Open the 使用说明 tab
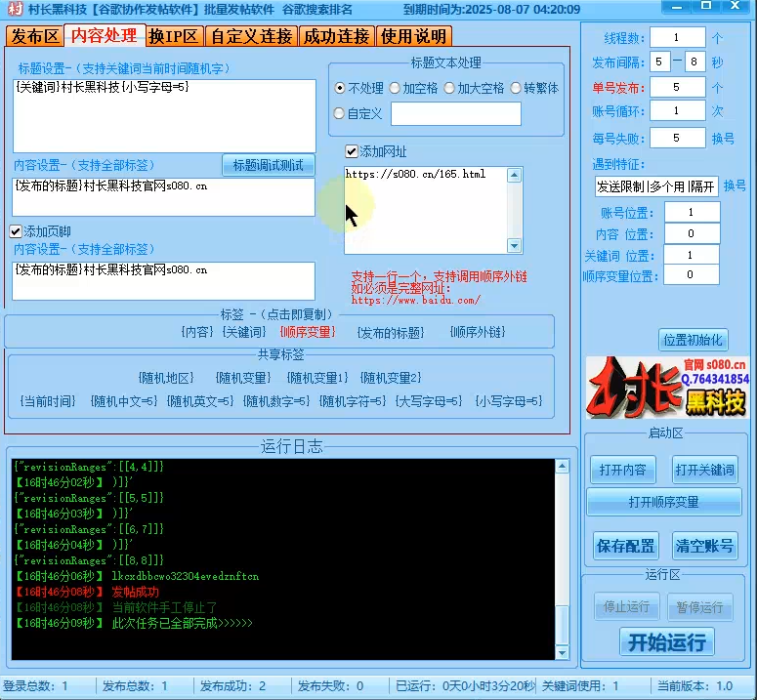This screenshot has height=700, width=757. coord(414,36)
